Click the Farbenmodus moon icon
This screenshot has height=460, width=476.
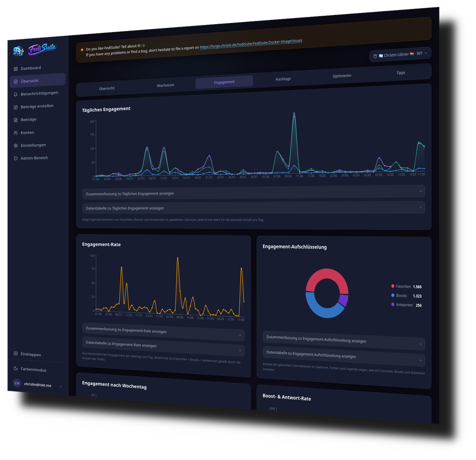(x=15, y=368)
